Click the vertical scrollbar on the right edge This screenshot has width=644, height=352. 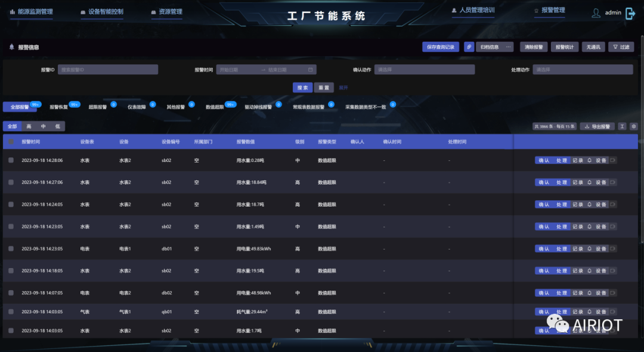642,139
